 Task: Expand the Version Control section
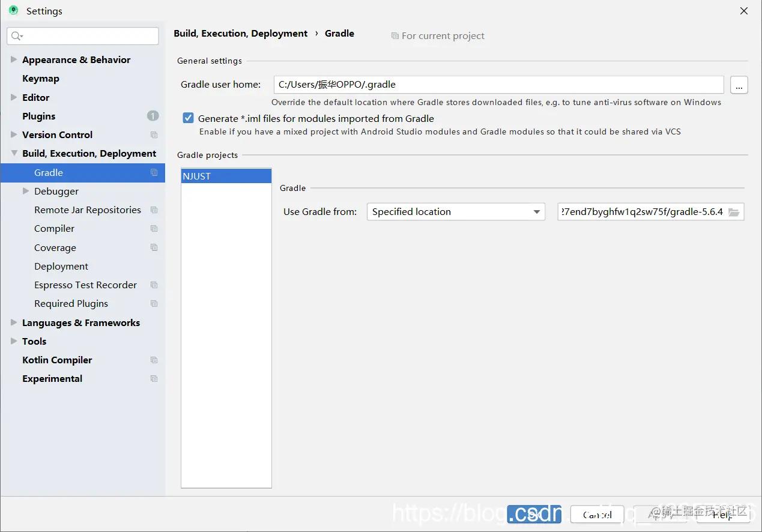[x=14, y=135]
